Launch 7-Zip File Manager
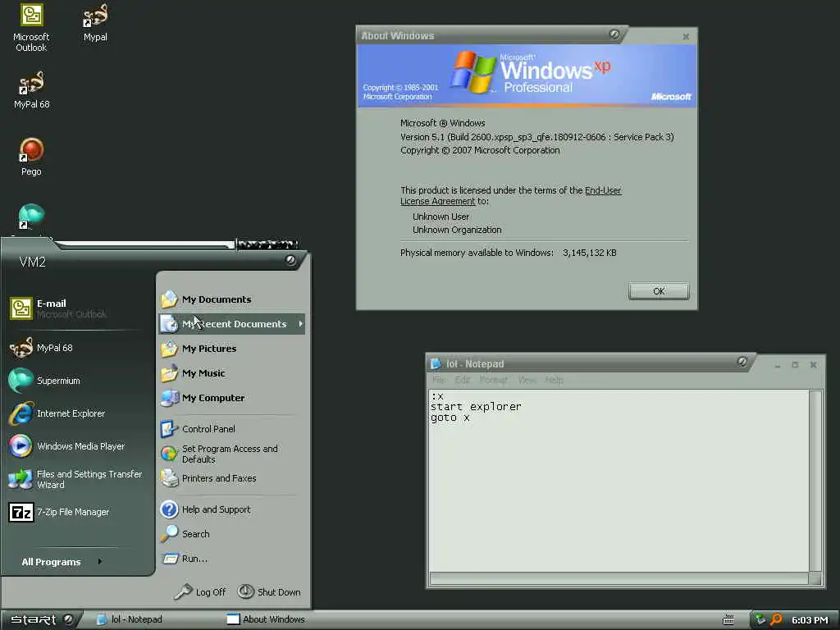This screenshot has width=840, height=630. (60, 512)
